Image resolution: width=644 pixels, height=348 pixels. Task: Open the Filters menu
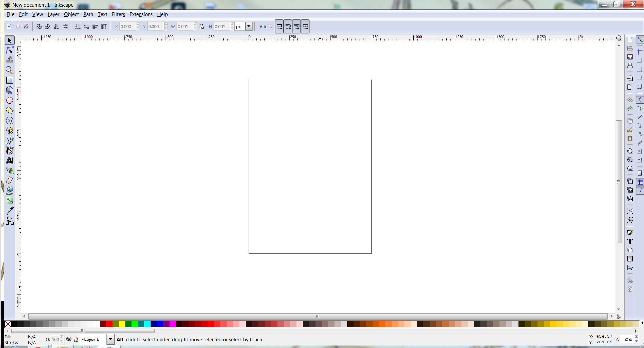tap(118, 14)
